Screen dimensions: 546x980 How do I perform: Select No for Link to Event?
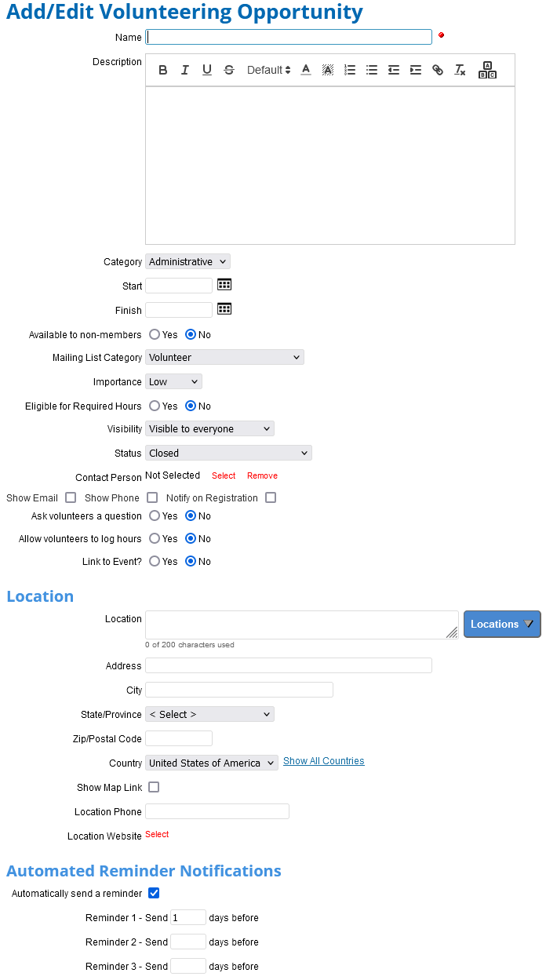(x=191, y=562)
